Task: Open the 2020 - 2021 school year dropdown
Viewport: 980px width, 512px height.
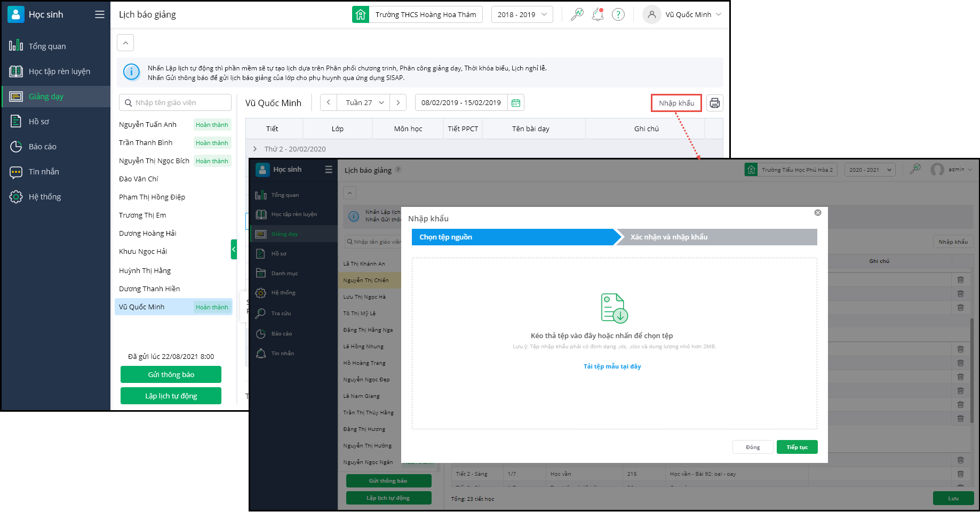Action: tap(870, 170)
